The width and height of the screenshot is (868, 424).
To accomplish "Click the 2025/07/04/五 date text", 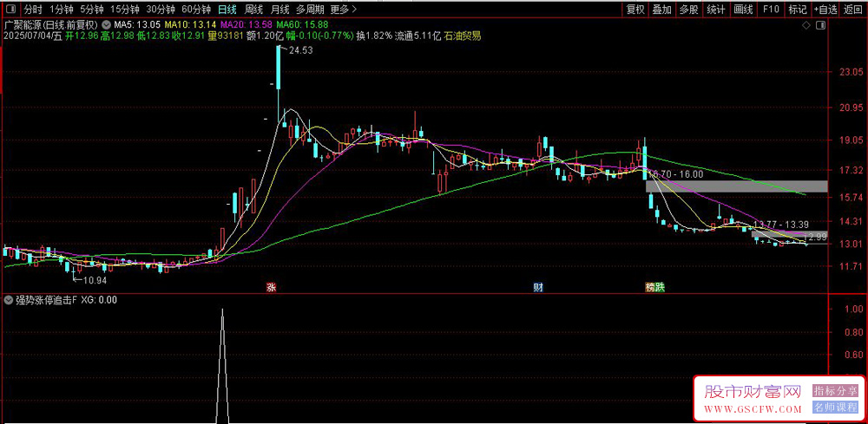I will click(33, 36).
